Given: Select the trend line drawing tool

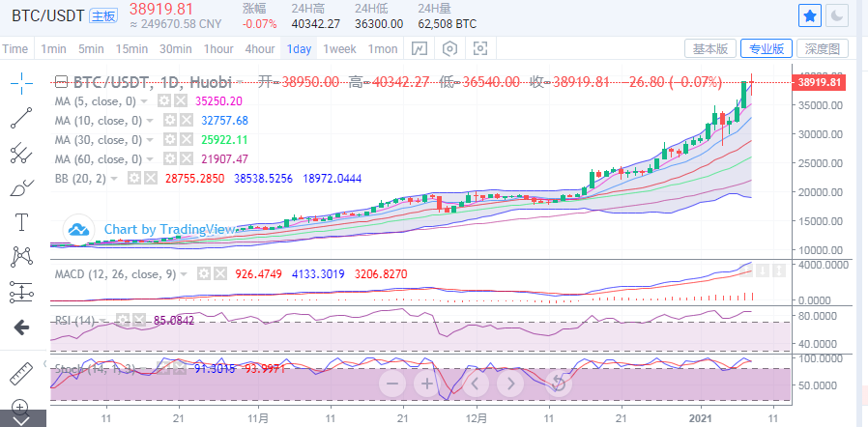Looking at the screenshot, I should click(x=21, y=119).
